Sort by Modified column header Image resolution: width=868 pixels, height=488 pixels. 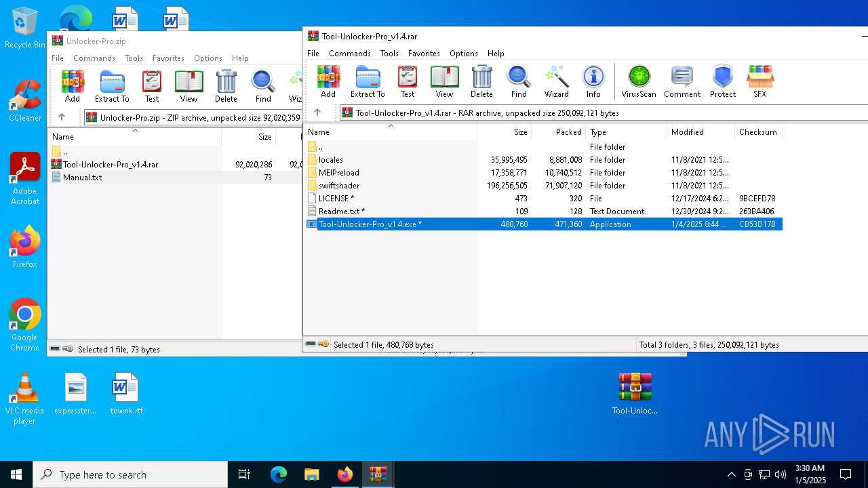[x=701, y=131]
